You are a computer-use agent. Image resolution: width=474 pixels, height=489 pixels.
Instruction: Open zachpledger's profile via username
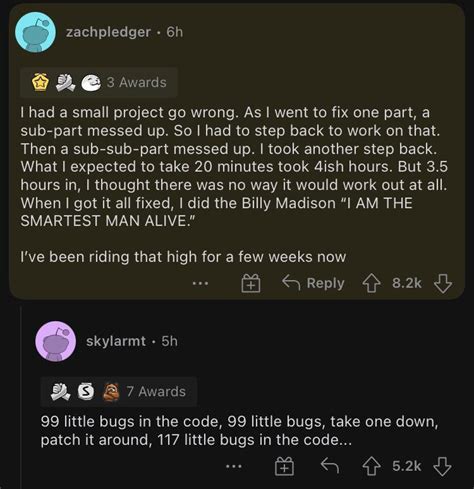tap(108, 32)
